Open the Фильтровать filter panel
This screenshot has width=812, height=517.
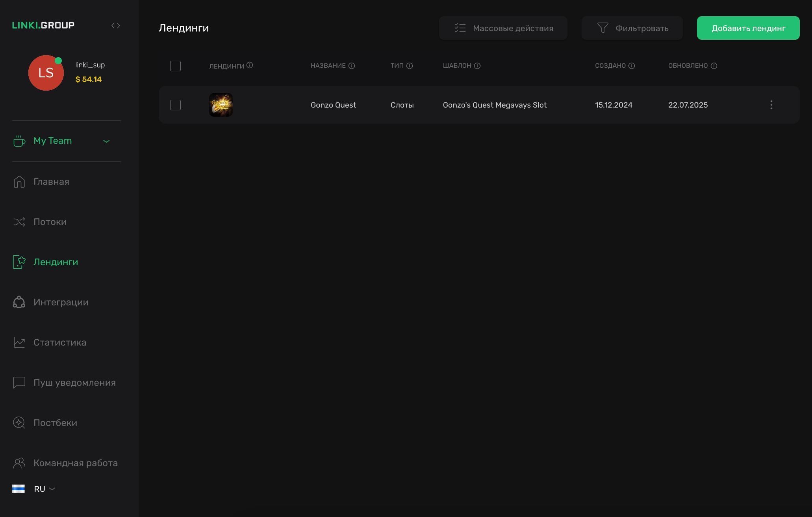(632, 28)
